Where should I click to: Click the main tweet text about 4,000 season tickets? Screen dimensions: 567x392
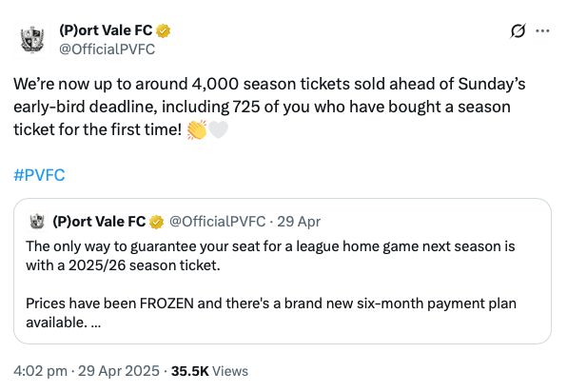269,107
